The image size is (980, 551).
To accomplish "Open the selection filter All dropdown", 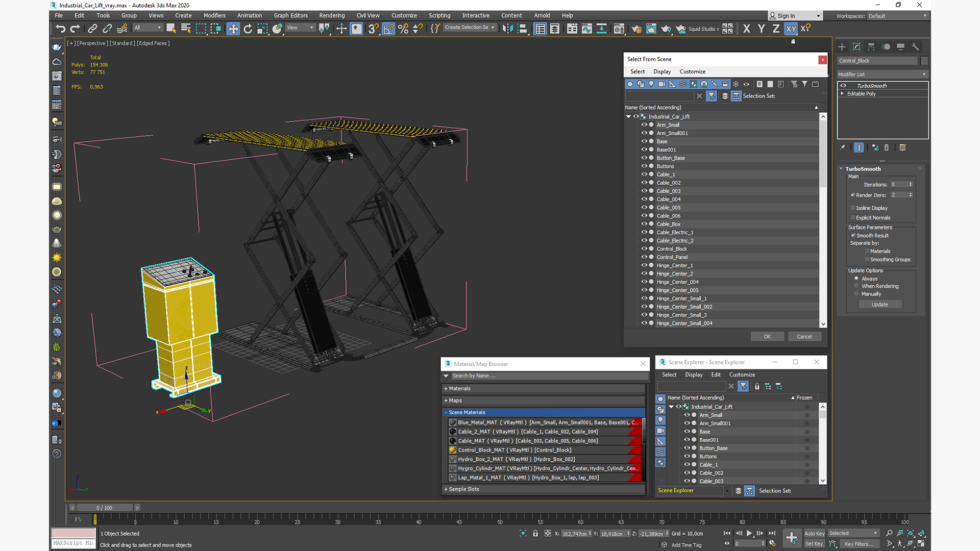I will point(148,28).
